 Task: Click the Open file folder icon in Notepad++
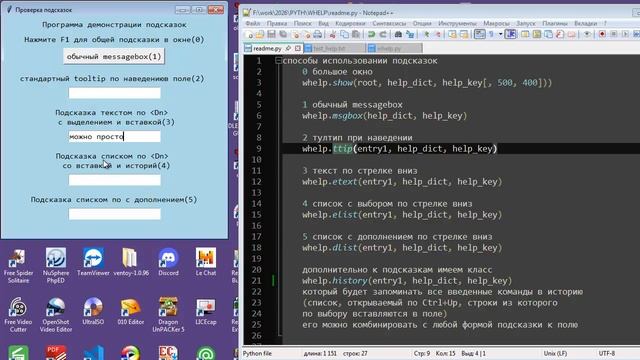(x=260, y=35)
